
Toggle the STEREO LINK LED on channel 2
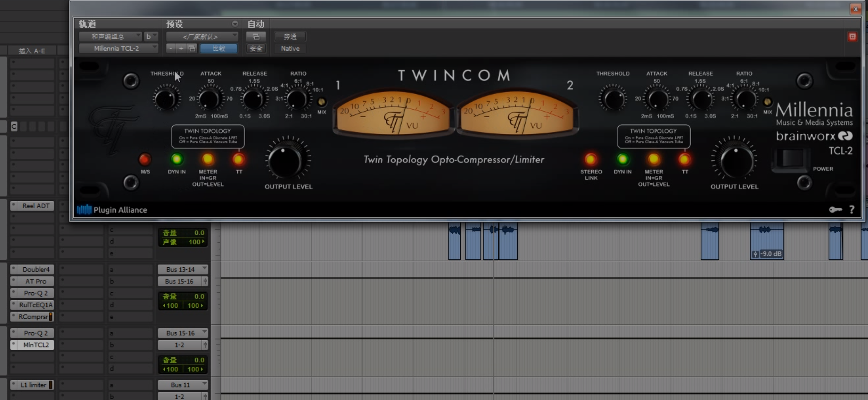tap(591, 160)
